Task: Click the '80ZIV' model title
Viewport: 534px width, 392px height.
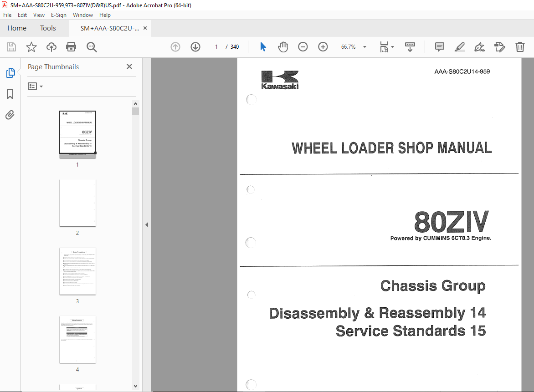Action: [452, 222]
